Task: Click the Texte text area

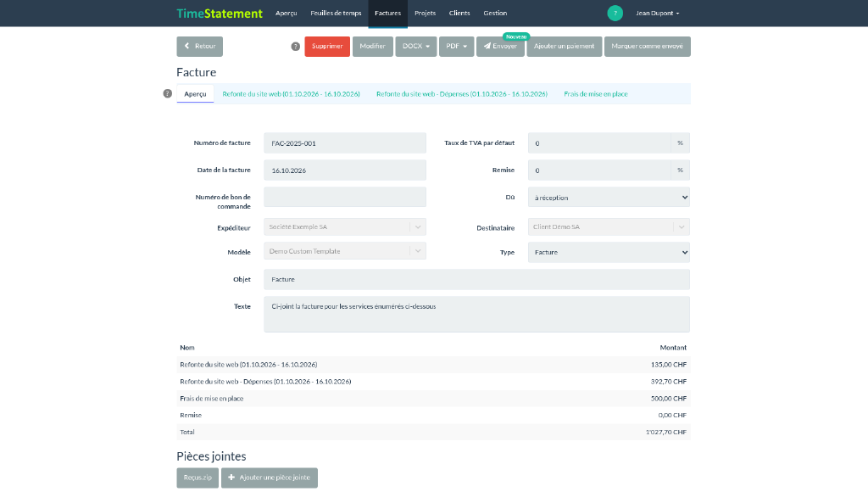Action: 476,314
